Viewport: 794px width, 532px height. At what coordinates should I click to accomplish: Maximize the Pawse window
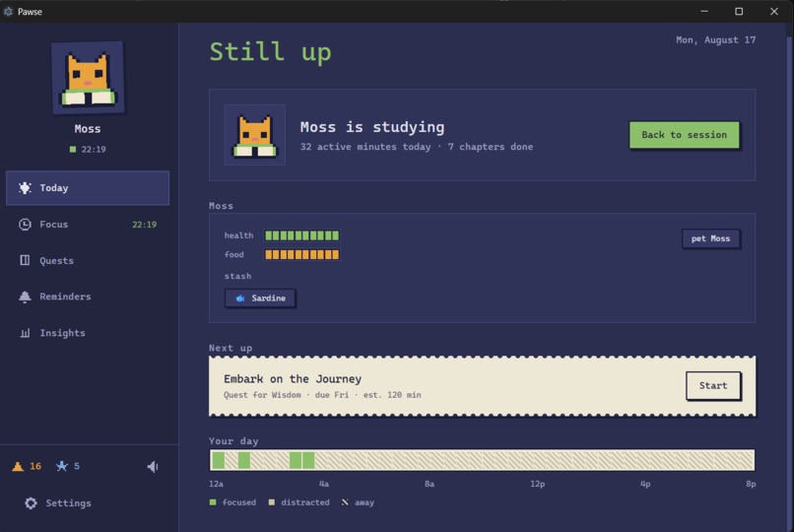coord(739,11)
